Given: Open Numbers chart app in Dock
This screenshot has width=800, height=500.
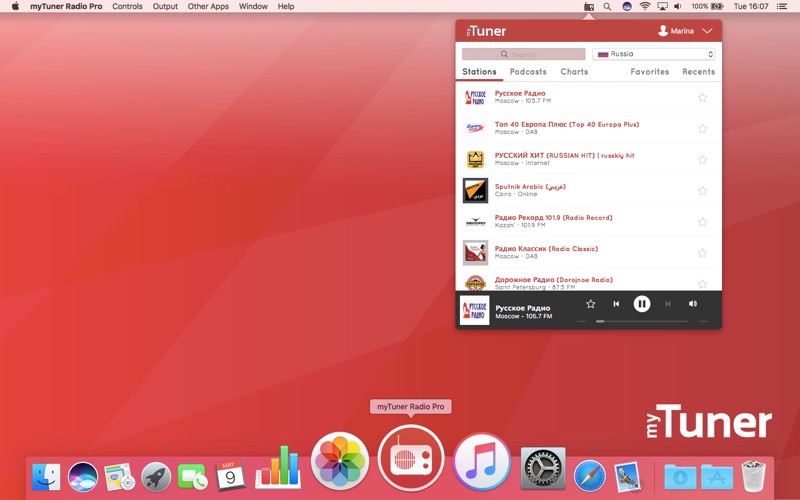Looking at the screenshot, I should [278, 467].
